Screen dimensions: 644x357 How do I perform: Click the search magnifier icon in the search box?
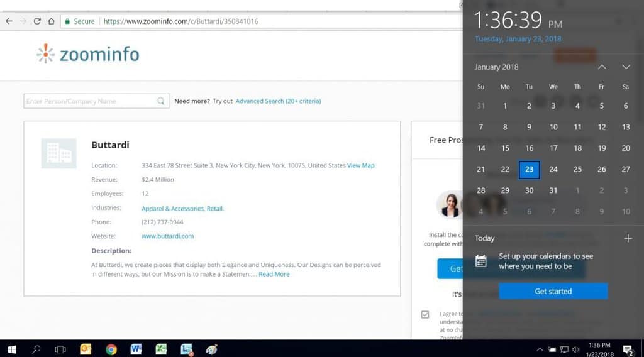coord(161,101)
